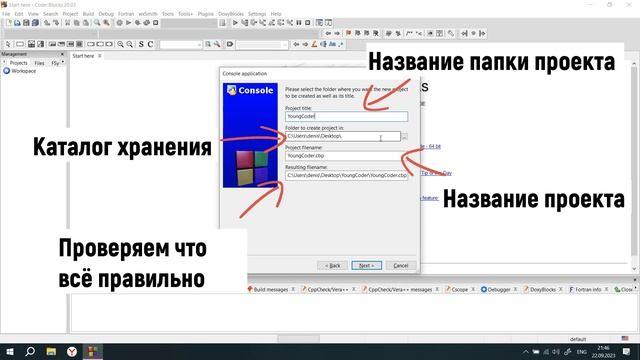Click the folder browse ellipsis button
Viewport: 640px width, 360px height.
(404, 136)
